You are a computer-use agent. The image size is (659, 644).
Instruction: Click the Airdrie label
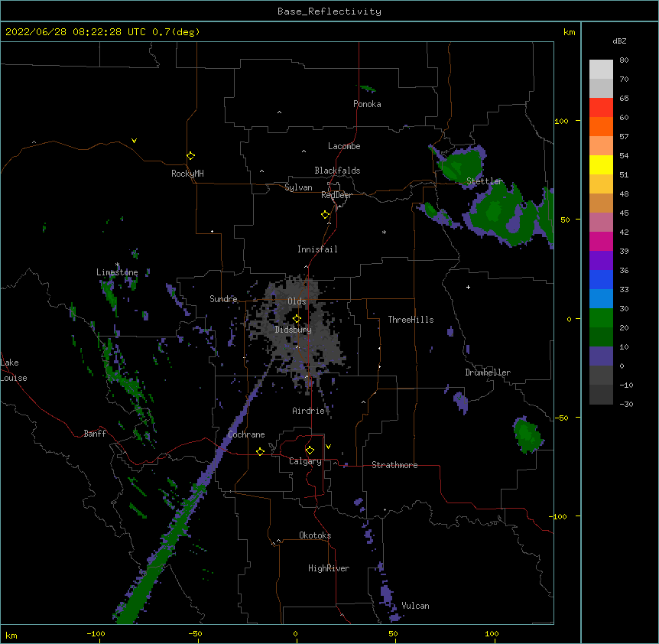[x=309, y=411]
